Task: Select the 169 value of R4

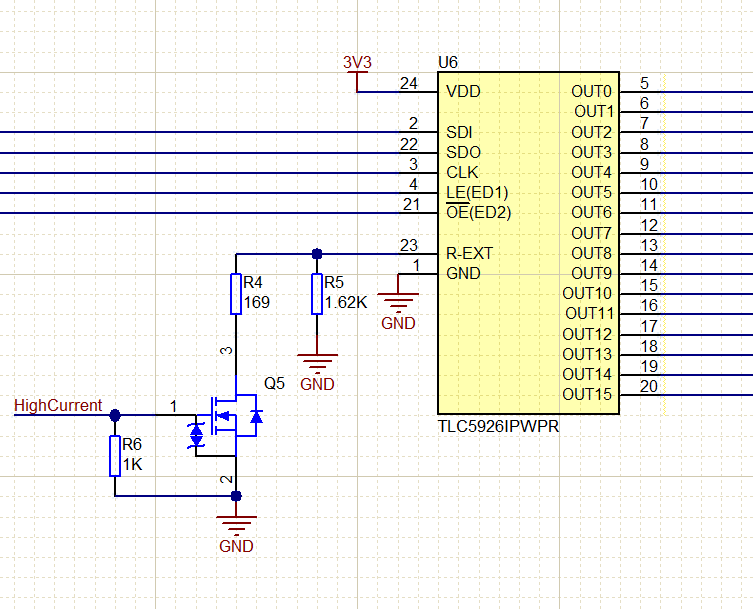Action: tap(256, 303)
